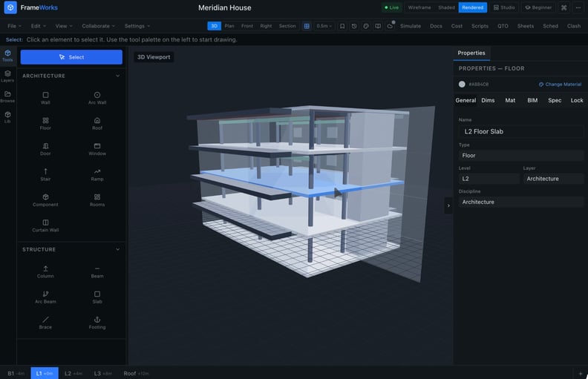Open the Lib sidebar panel
Image resolution: width=588 pixels, height=379 pixels.
(x=7, y=117)
